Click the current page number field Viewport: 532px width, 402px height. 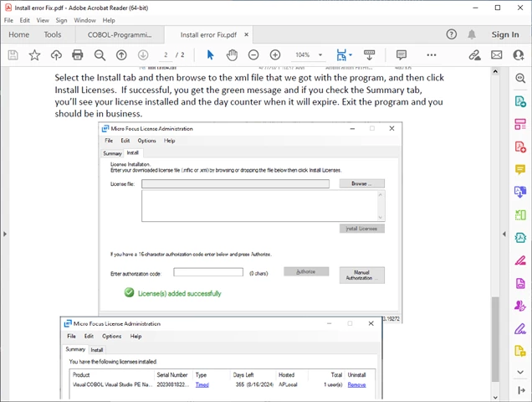click(x=166, y=54)
